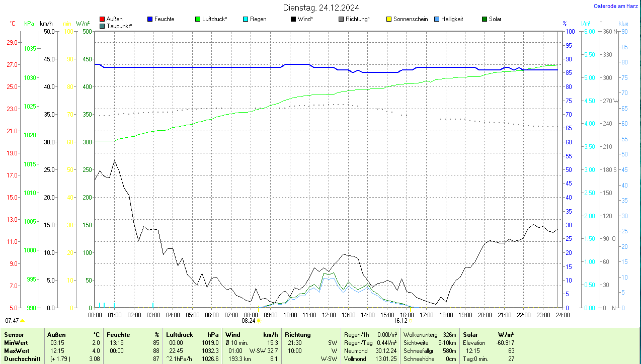
Task: Click the 12:00 label on the time axis
Action: 329,315
